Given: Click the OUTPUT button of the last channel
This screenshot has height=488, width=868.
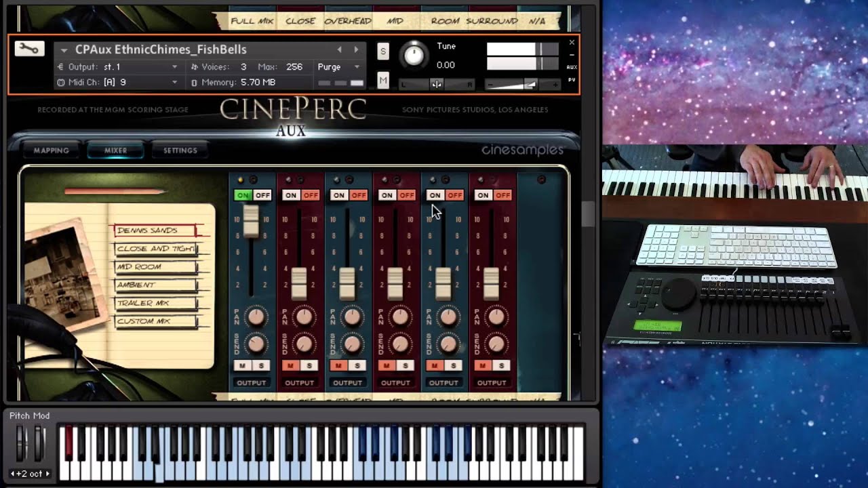Looking at the screenshot, I should tap(492, 383).
